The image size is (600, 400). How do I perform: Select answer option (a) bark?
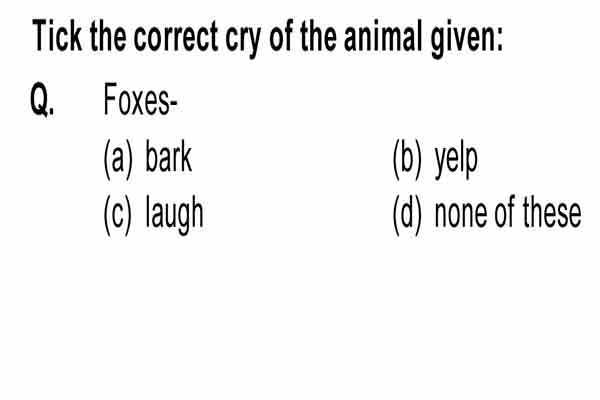pos(148,158)
